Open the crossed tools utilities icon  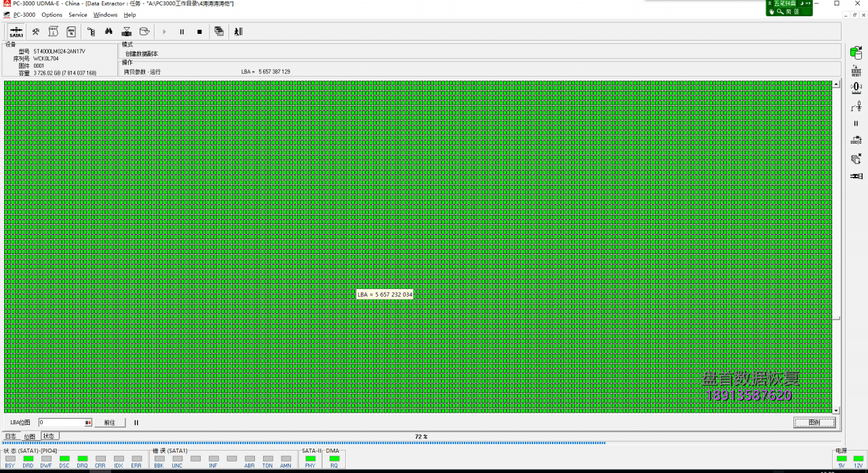(36, 31)
